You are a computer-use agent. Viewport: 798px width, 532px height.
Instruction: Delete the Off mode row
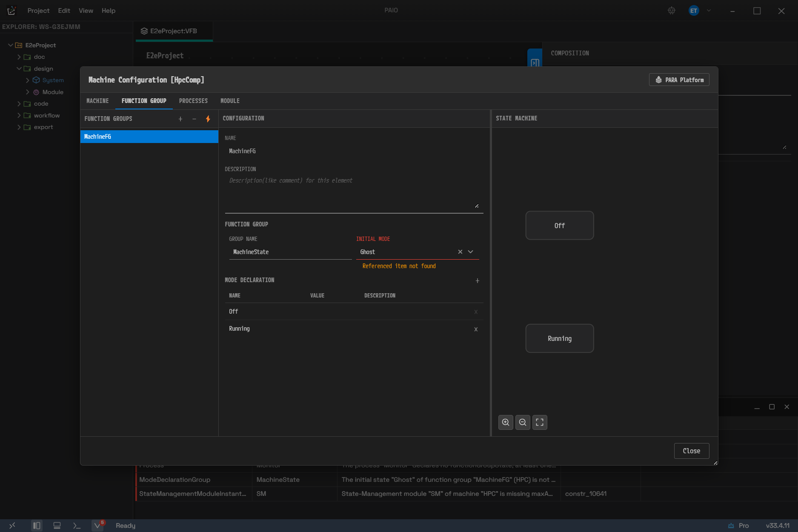(x=476, y=312)
